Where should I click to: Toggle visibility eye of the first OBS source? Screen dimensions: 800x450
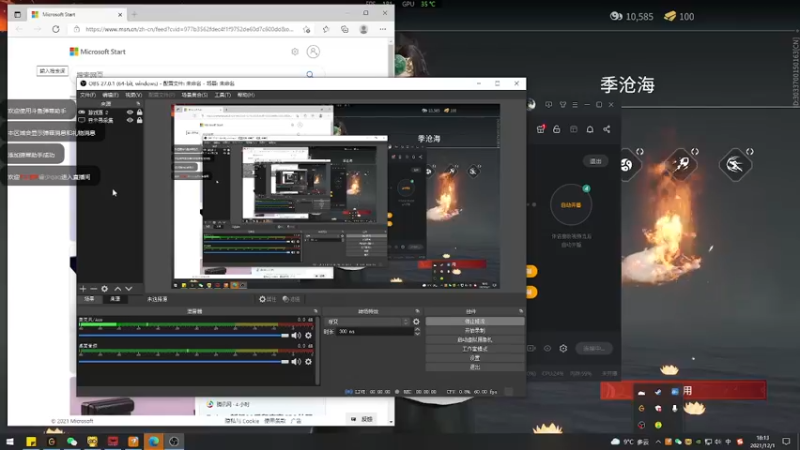pyautogui.click(x=130, y=112)
